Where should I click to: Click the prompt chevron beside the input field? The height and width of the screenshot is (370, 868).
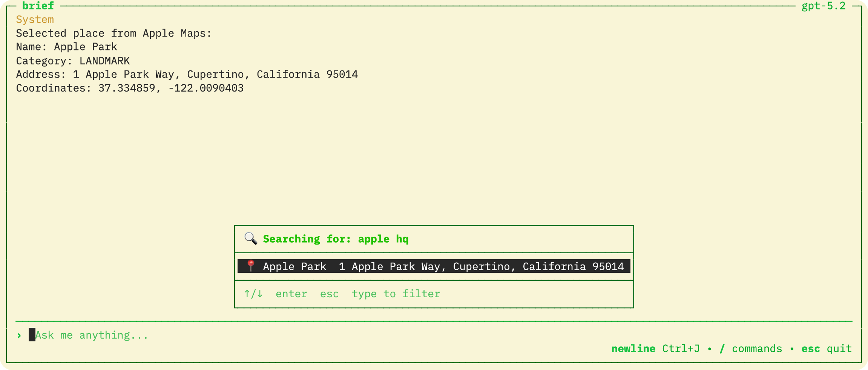(x=19, y=335)
